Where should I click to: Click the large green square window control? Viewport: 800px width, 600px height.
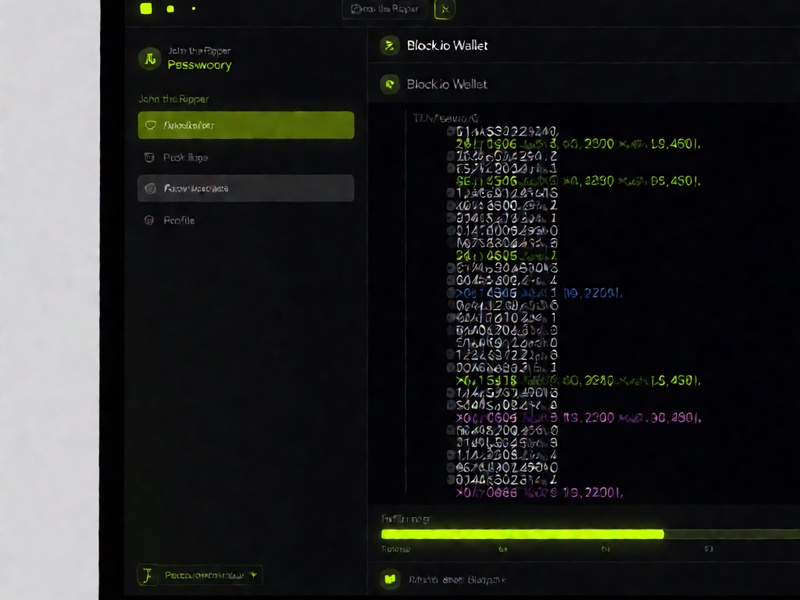tap(146, 8)
